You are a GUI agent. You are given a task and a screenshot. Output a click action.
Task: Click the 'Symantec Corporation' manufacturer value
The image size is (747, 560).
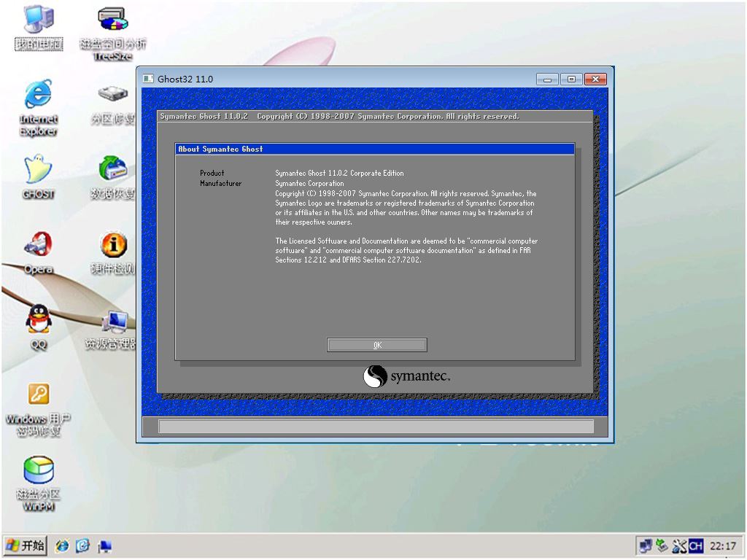pyautogui.click(x=309, y=183)
